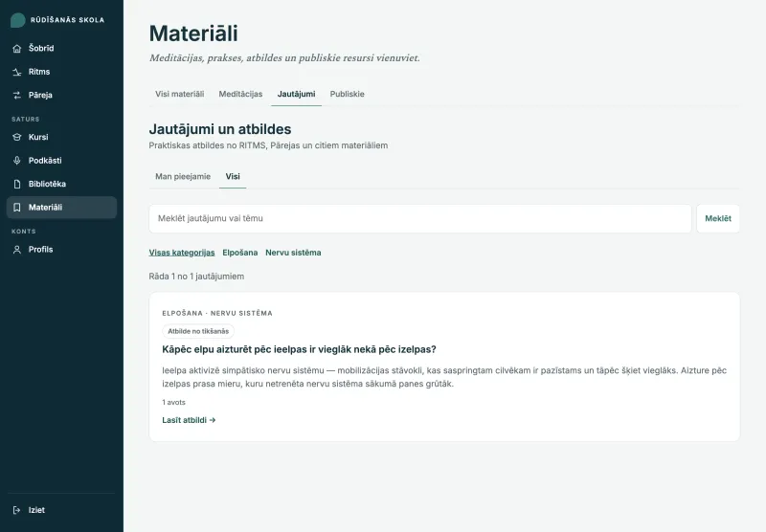This screenshot has height=532, width=766.
Task: Switch to the Visi materiāli tab
Action: coord(179,94)
